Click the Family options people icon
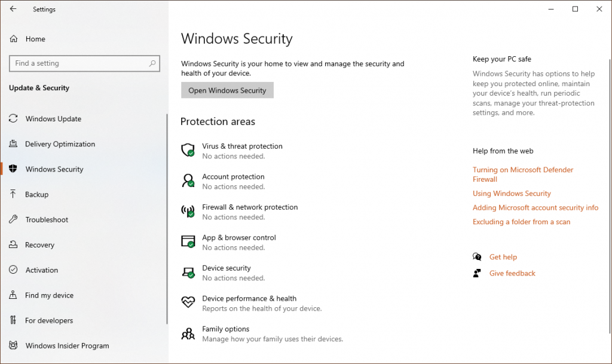Image resolution: width=612 pixels, height=364 pixels. (188, 333)
